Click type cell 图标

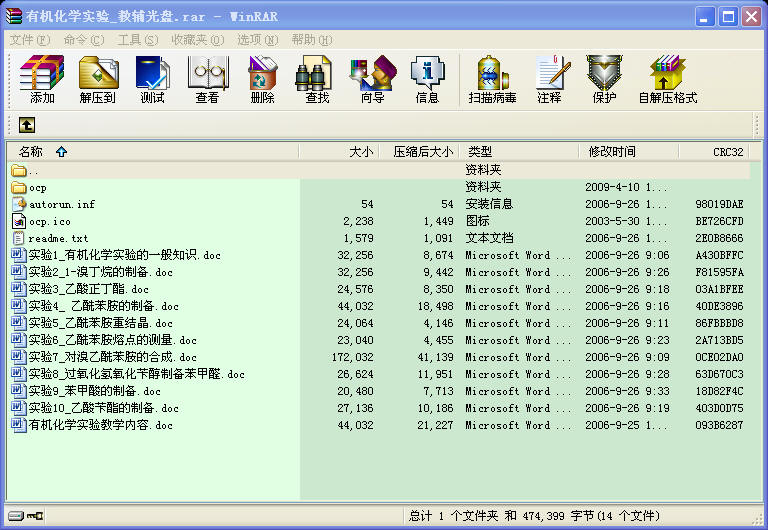pyautogui.click(x=477, y=221)
